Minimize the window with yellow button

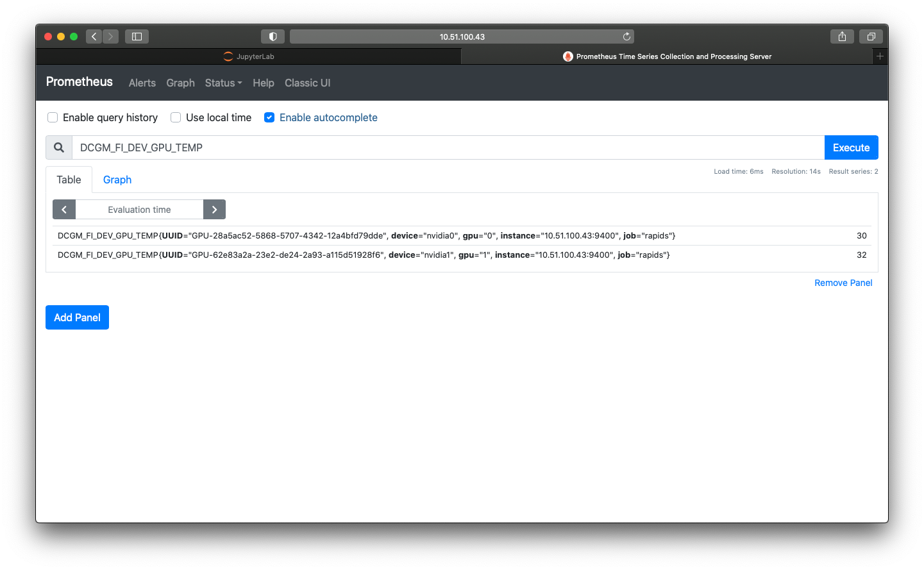tap(61, 37)
